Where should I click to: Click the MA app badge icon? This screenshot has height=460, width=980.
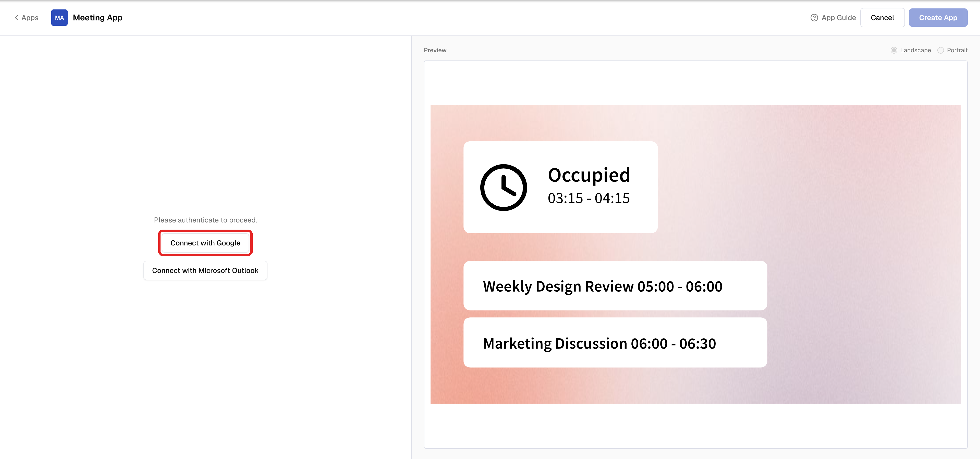point(59,18)
